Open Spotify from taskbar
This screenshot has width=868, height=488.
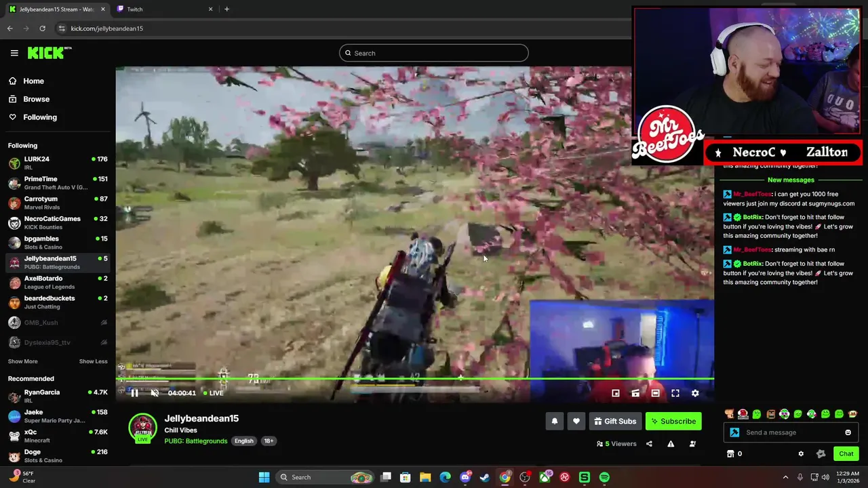tap(604, 477)
